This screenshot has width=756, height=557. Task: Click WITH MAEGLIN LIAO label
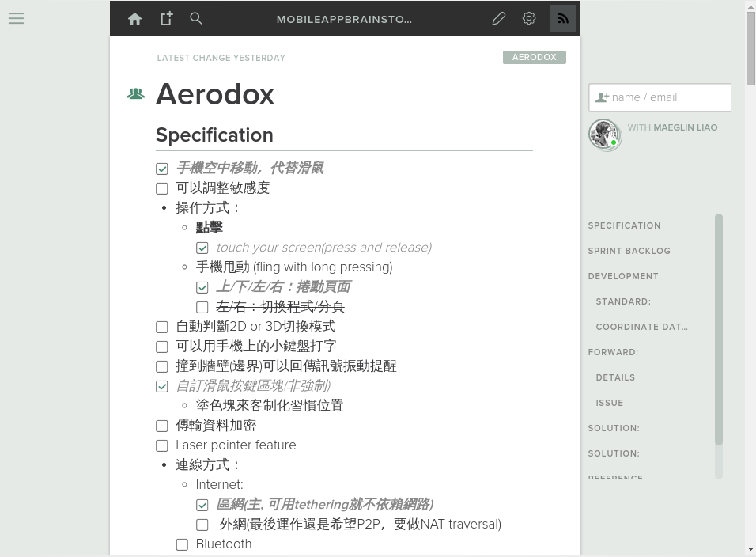(x=673, y=127)
